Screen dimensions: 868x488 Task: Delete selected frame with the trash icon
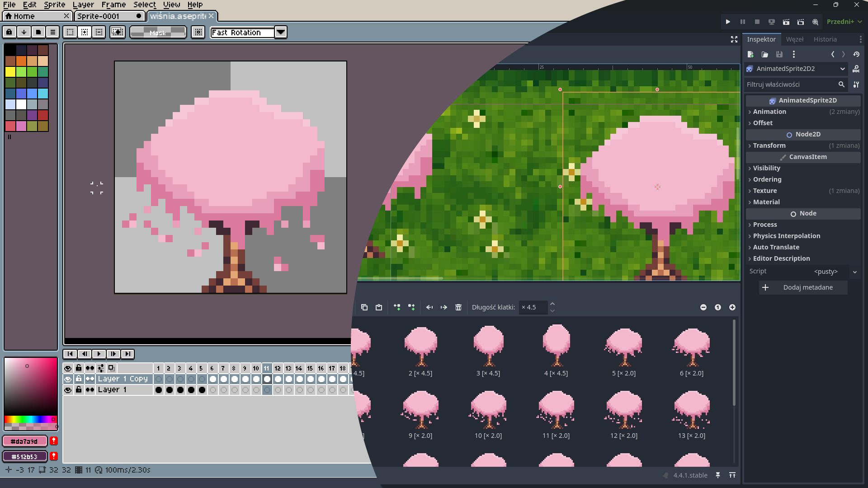click(x=458, y=307)
